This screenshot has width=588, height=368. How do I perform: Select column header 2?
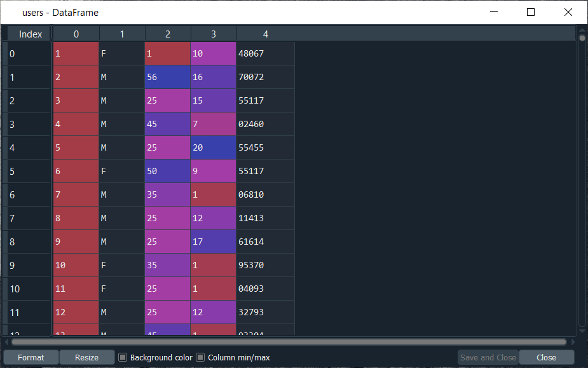coord(168,34)
